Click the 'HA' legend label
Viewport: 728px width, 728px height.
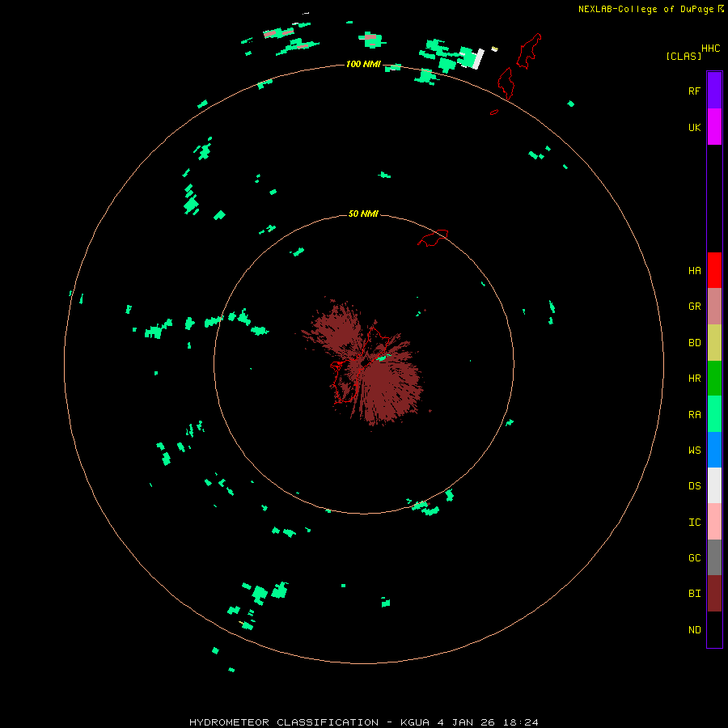pyautogui.click(x=694, y=271)
